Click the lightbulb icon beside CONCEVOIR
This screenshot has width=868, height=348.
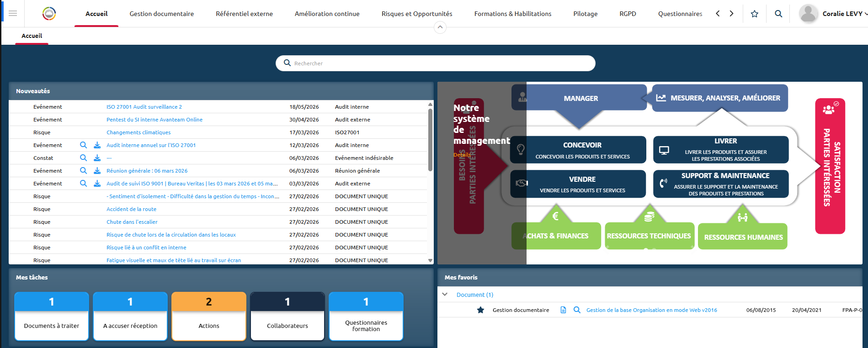[520, 149]
